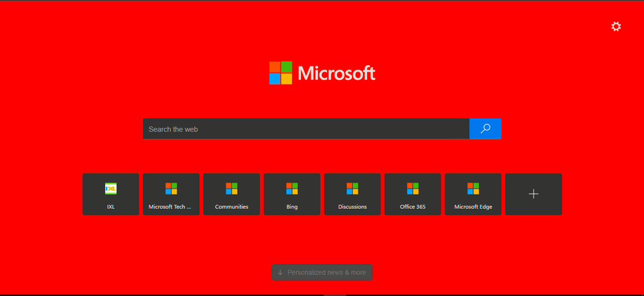Expand Personalized news & more
The height and width of the screenshot is (296, 644).
(322, 272)
